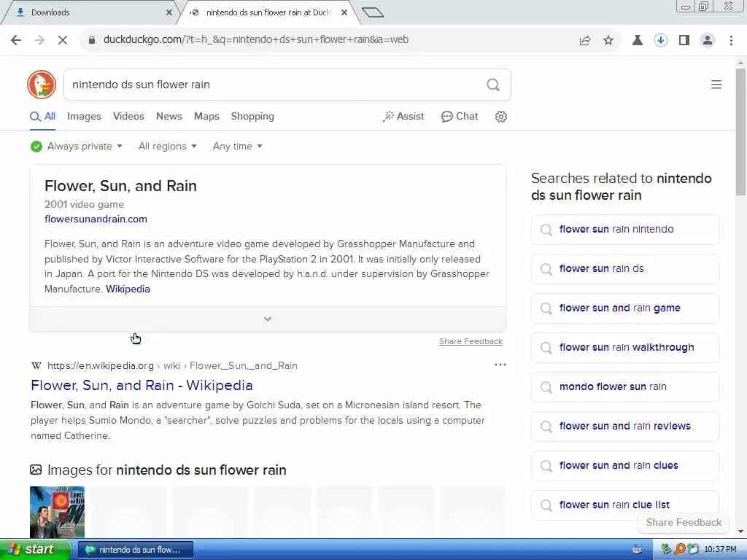Click the DuckDuckGo duck logo

click(42, 85)
